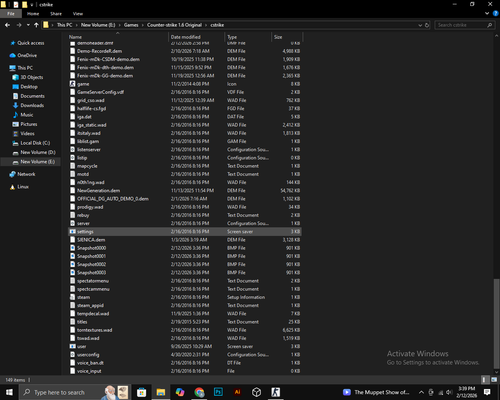The image size is (500, 400).
Task: Open the Home ribbon tab
Action: pyautogui.click(x=33, y=14)
